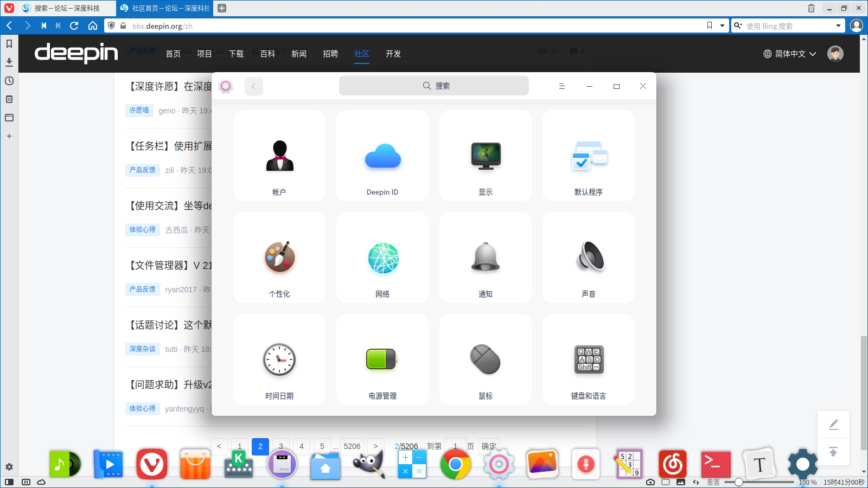Open the 鼠标 mouse settings module

pyautogui.click(x=486, y=359)
